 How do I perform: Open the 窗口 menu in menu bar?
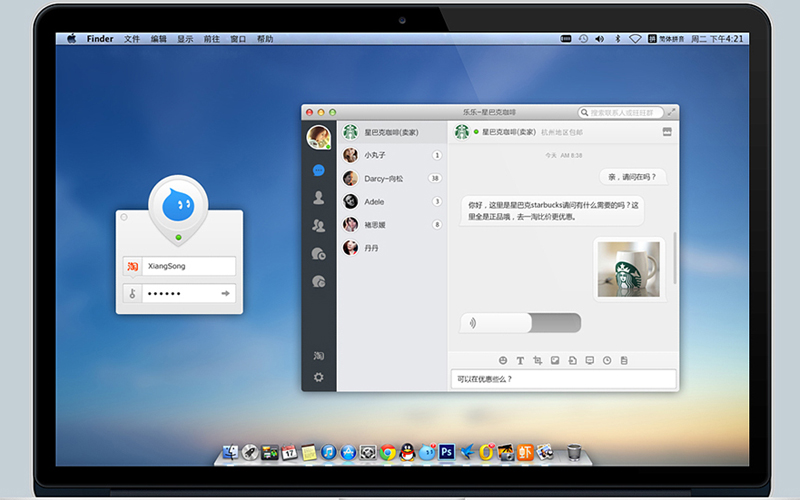(238, 39)
